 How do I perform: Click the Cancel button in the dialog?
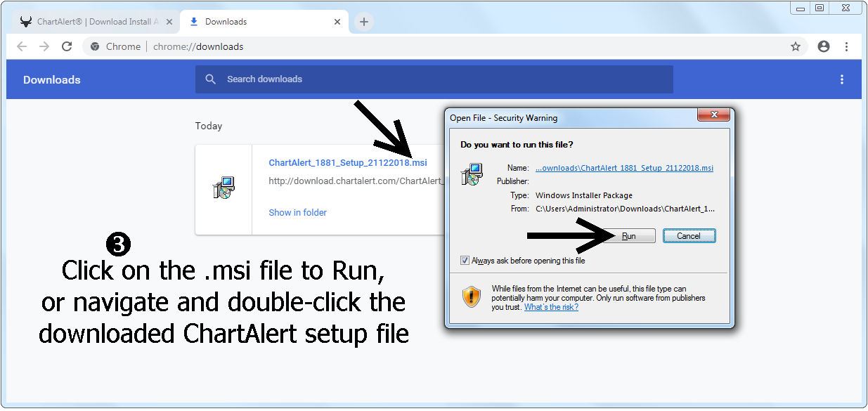point(689,236)
